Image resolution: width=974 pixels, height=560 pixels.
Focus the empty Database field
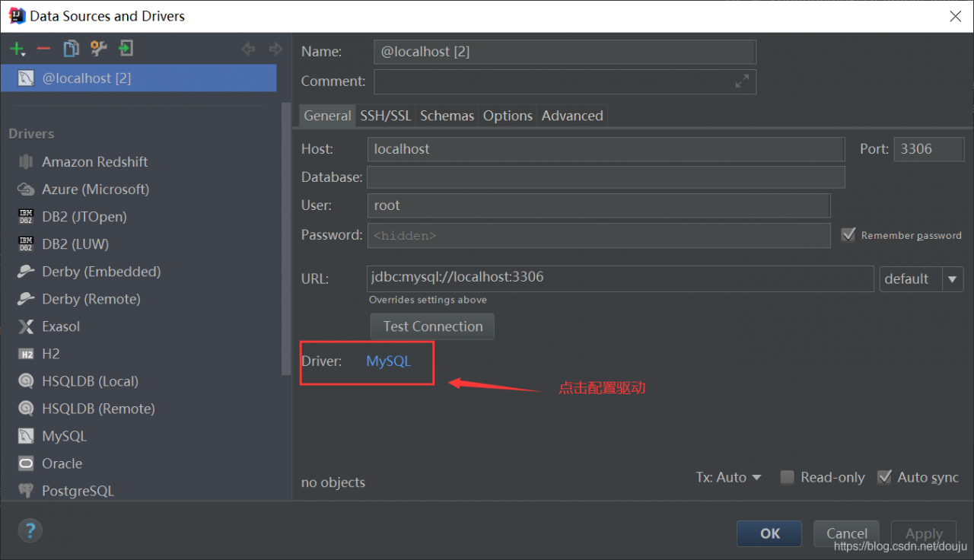point(606,177)
